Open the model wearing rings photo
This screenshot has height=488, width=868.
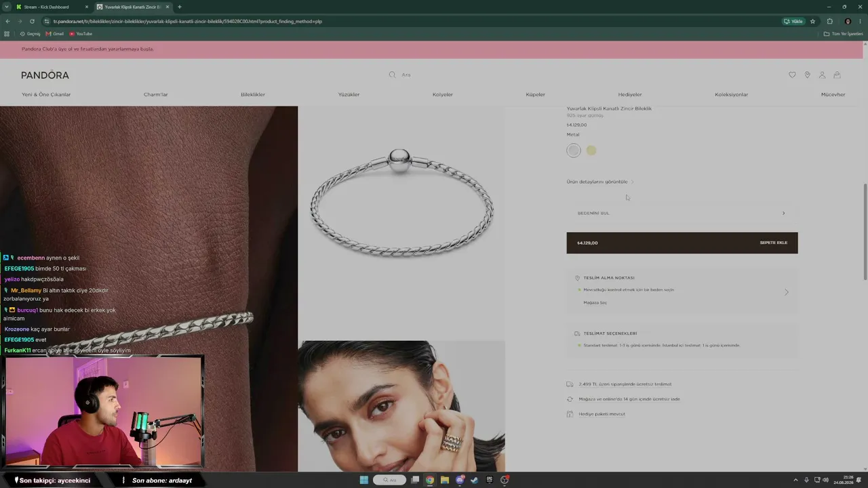pyautogui.click(x=401, y=406)
